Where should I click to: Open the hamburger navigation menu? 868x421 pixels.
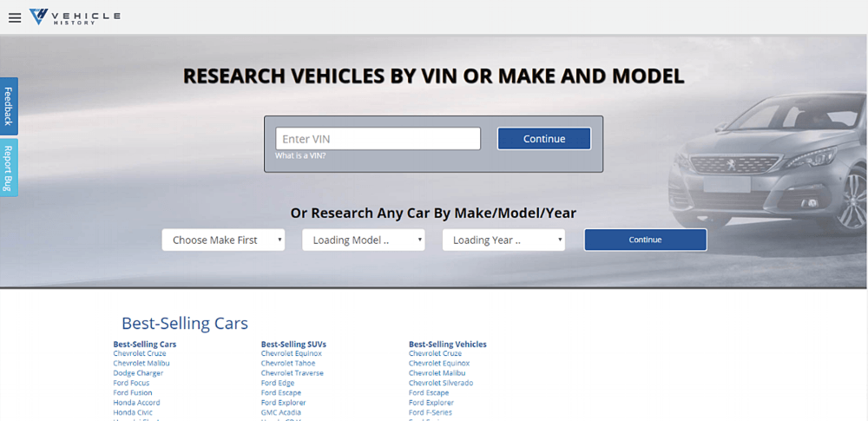pyautogui.click(x=15, y=17)
